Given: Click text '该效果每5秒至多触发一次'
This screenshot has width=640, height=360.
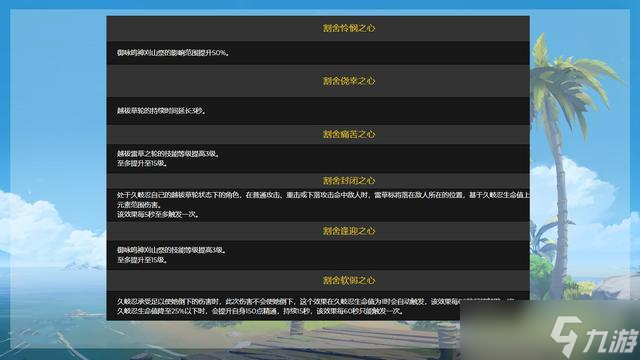Looking at the screenshot, I should (x=158, y=214).
